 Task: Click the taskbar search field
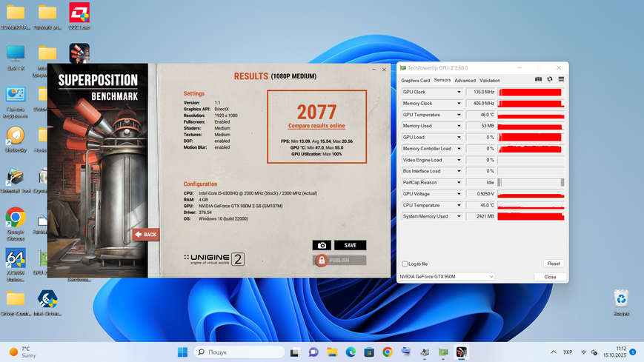pos(239,352)
